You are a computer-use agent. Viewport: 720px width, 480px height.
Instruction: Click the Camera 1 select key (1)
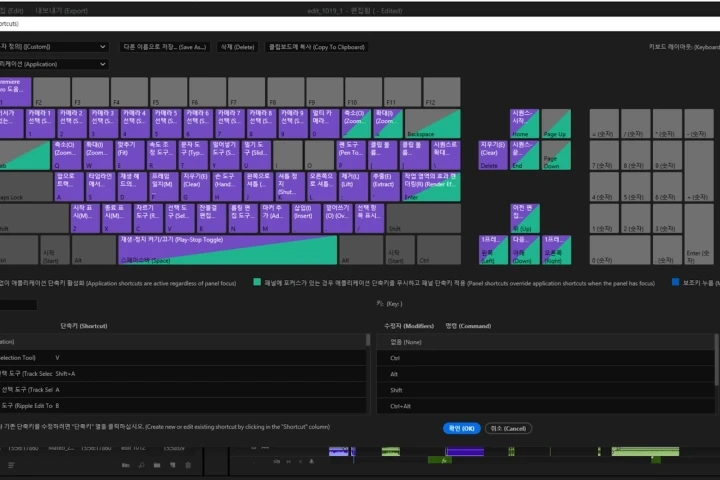click(x=40, y=124)
